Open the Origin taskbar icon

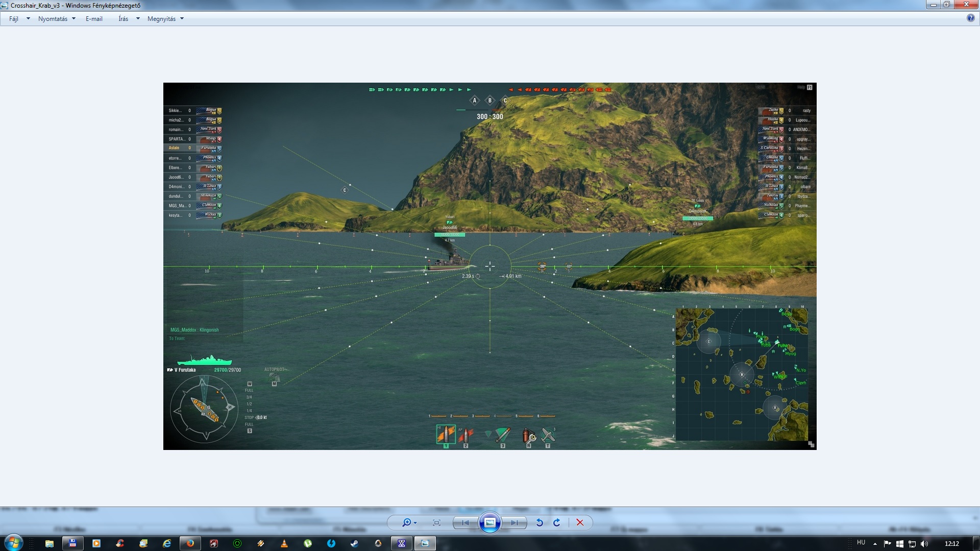click(x=378, y=543)
